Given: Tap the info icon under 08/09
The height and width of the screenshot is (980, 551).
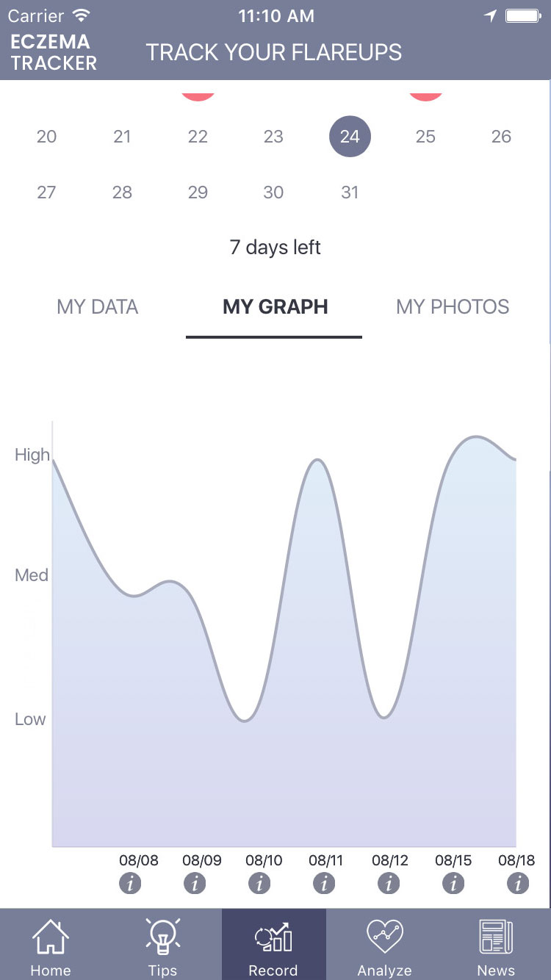Looking at the screenshot, I should coord(195,884).
